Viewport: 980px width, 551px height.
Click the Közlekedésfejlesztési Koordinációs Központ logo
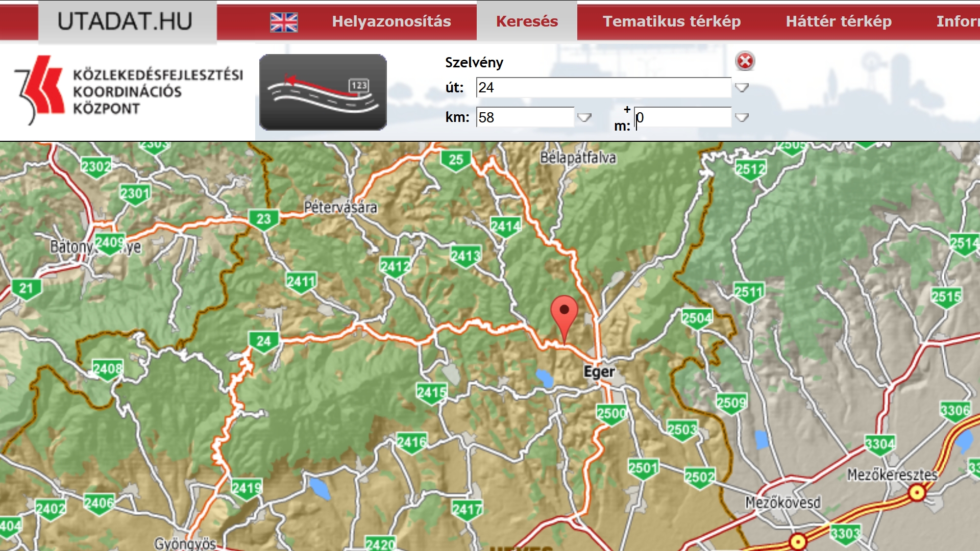(x=128, y=91)
